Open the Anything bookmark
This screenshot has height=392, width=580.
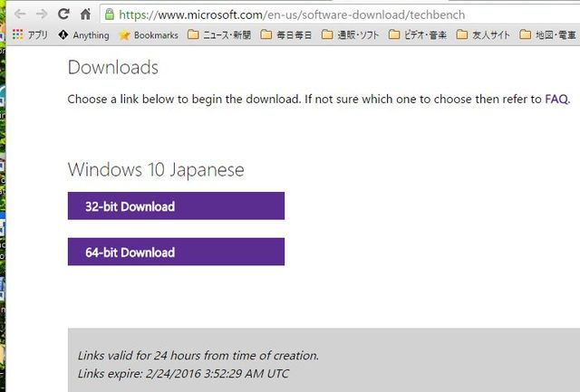point(83,35)
